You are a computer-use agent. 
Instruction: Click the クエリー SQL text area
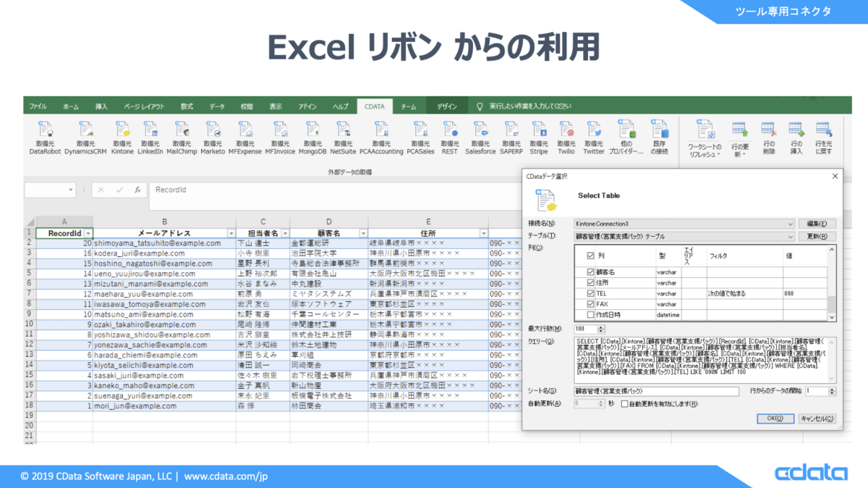[705, 359]
